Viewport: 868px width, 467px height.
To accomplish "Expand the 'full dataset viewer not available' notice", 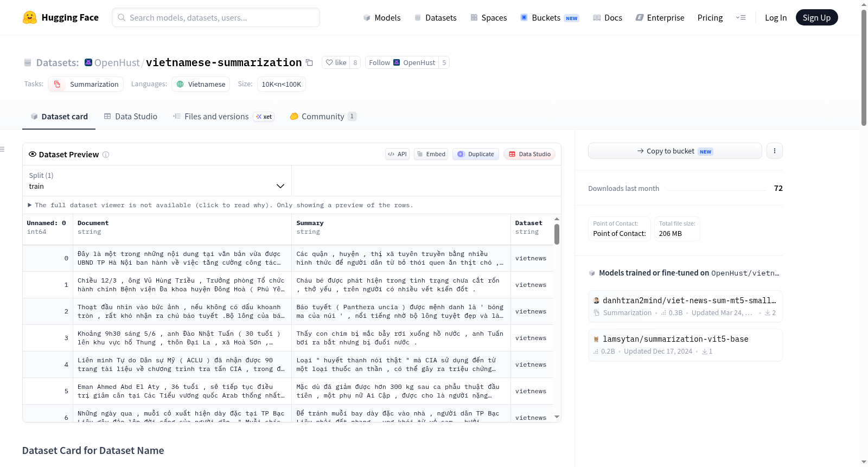I will 220,205.
